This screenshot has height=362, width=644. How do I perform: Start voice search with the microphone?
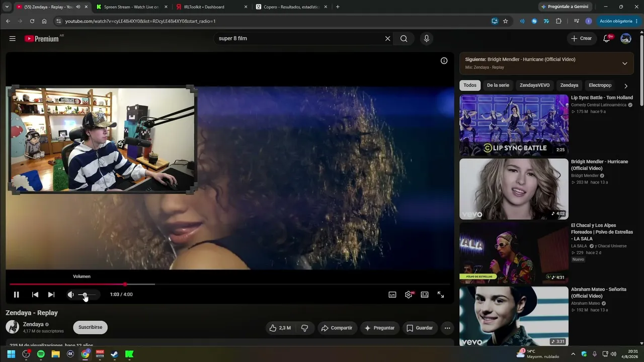pos(427,39)
